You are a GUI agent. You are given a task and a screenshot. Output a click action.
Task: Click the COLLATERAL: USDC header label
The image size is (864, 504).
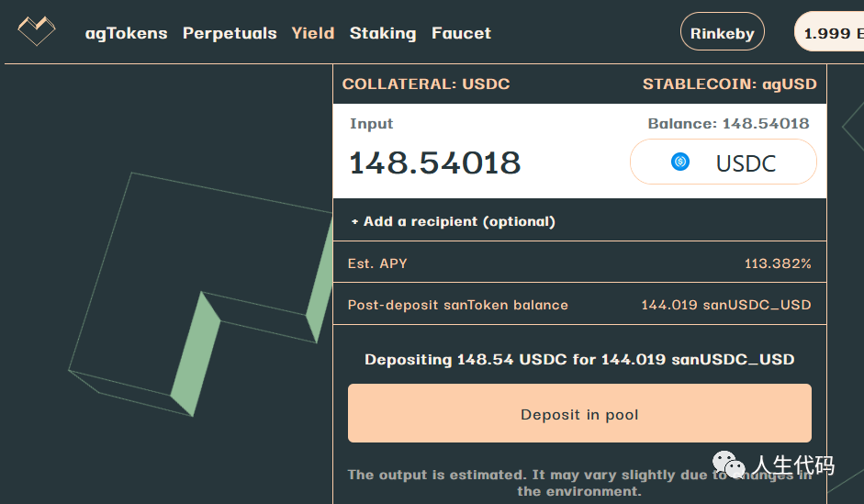pyautogui.click(x=426, y=84)
